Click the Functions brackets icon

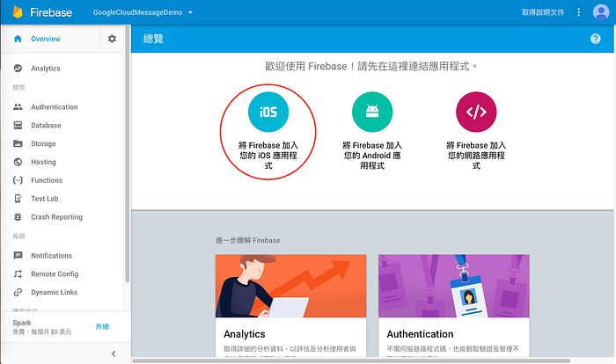point(18,180)
